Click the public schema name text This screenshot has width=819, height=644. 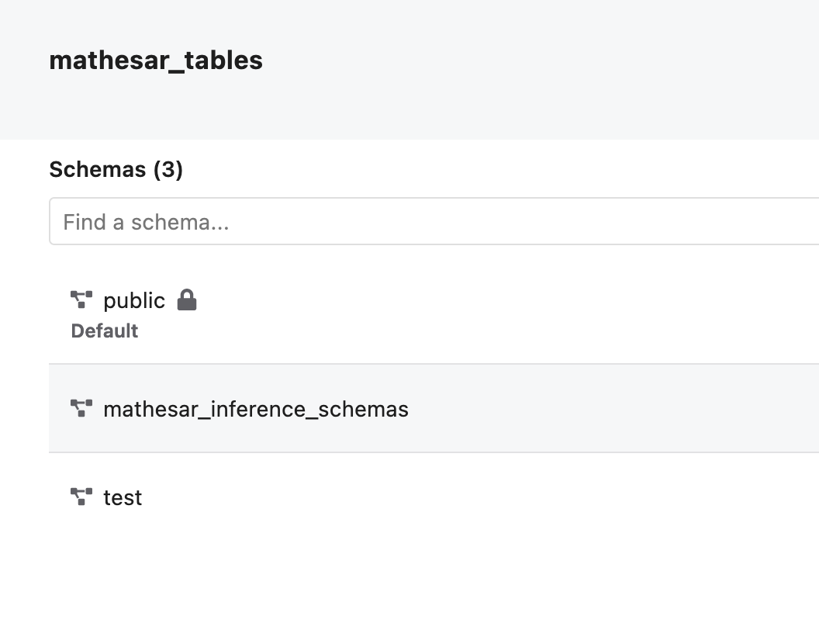pyautogui.click(x=134, y=300)
